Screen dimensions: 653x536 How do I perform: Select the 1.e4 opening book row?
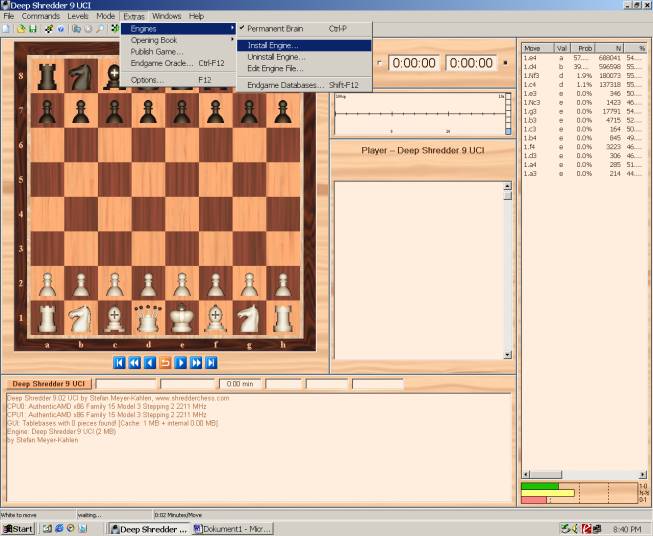click(584, 58)
